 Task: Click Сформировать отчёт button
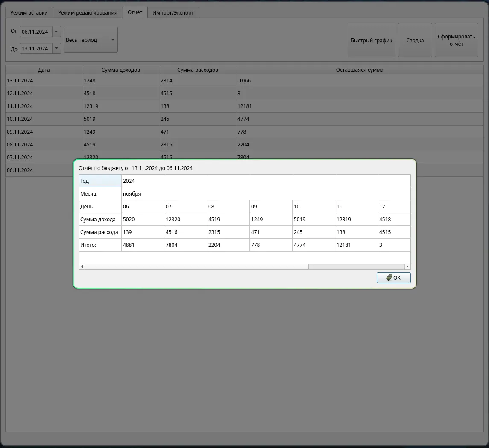[456, 40]
